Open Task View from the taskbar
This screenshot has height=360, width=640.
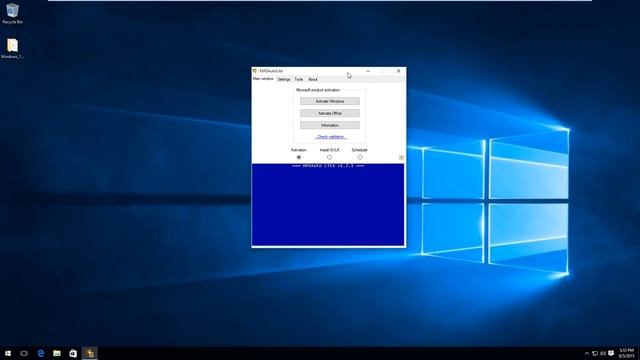24,353
